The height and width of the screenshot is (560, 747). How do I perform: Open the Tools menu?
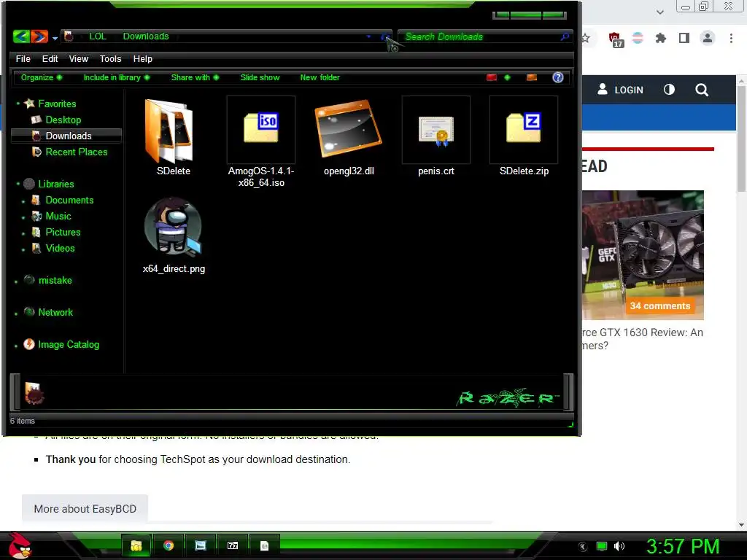111,58
